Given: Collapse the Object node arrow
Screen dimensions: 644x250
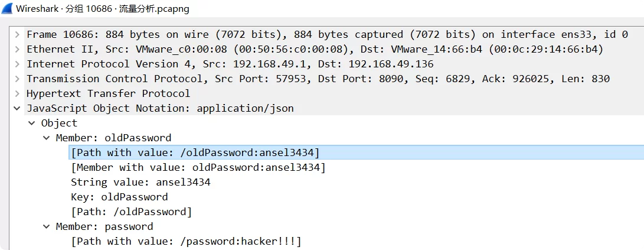Looking at the screenshot, I should [32, 124].
